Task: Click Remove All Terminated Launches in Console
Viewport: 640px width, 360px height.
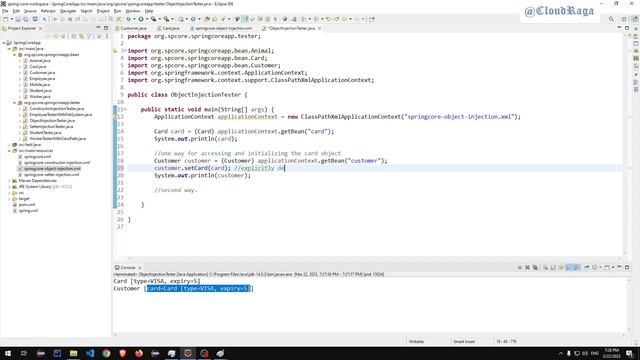Action: tap(535, 267)
